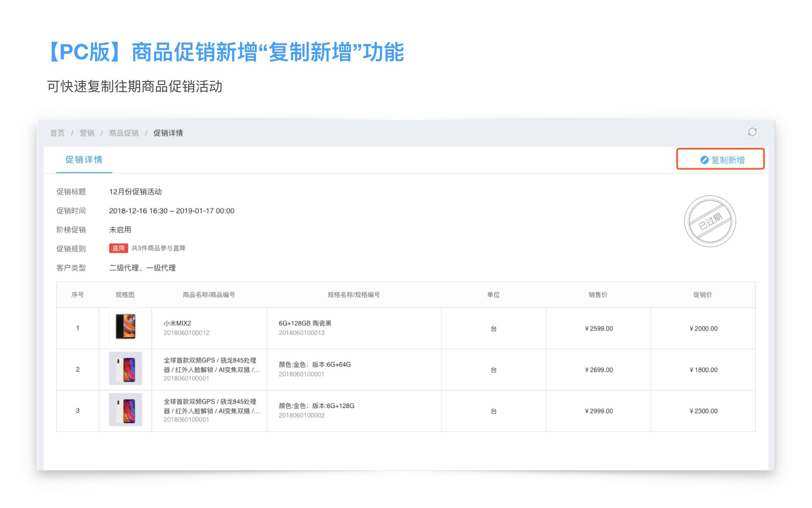812x508 pixels.
Task: Click the product image in row 3
Action: [x=126, y=409]
